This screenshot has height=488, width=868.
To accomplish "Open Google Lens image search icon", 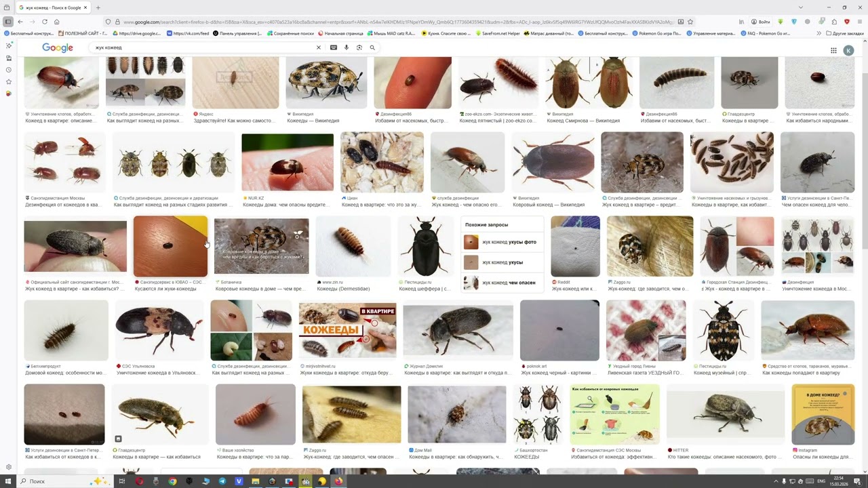I will (x=359, y=47).
